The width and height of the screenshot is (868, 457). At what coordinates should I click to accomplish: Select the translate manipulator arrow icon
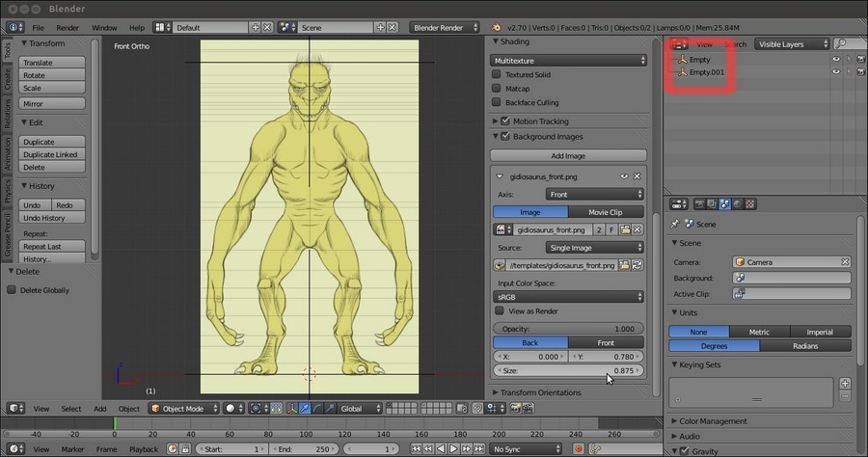point(305,409)
